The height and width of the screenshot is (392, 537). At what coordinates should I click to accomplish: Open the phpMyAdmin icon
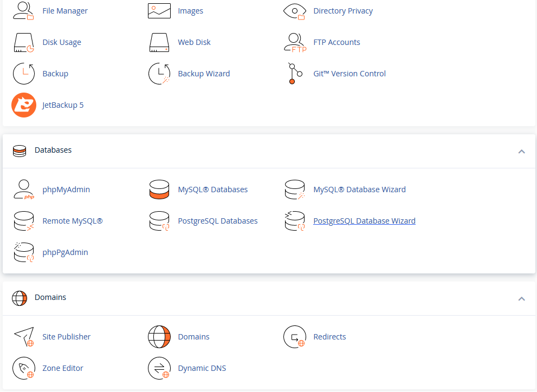click(24, 190)
